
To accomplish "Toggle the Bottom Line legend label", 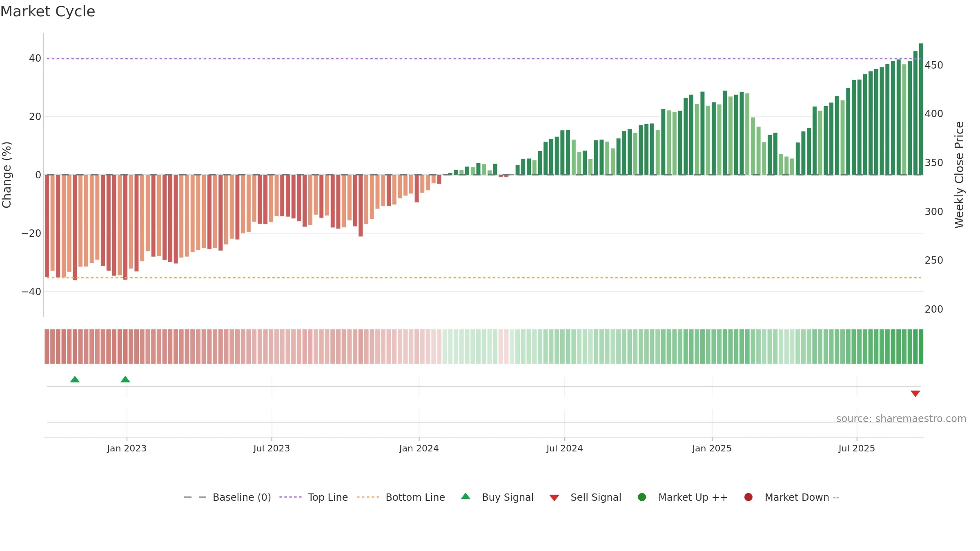I will click(415, 497).
